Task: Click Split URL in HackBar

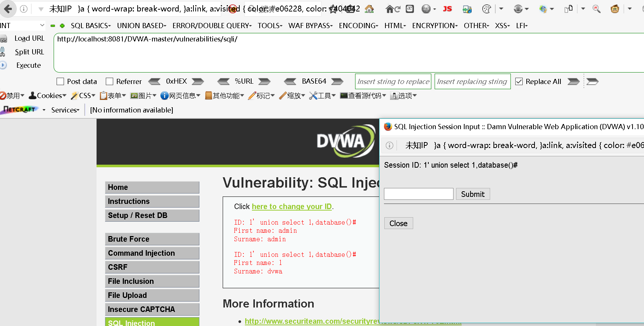Action: click(29, 52)
